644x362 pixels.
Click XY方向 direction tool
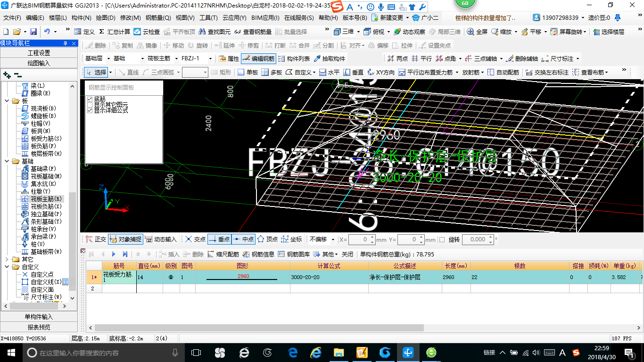point(381,72)
